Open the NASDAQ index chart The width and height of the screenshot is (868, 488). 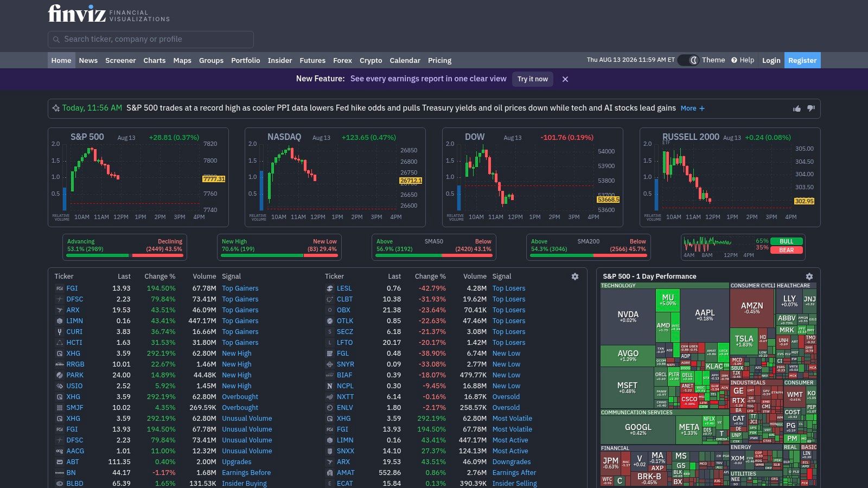tap(335, 177)
